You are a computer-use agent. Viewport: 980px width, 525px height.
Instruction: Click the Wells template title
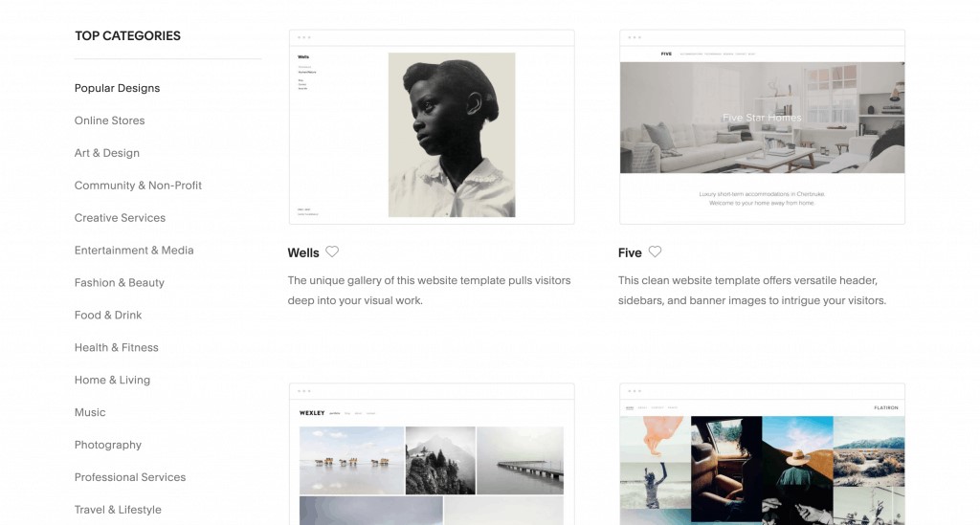click(x=303, y=252)
